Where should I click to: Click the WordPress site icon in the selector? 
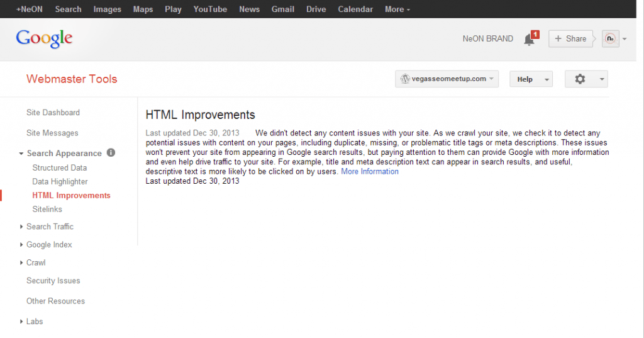click(x=405, y=79)
